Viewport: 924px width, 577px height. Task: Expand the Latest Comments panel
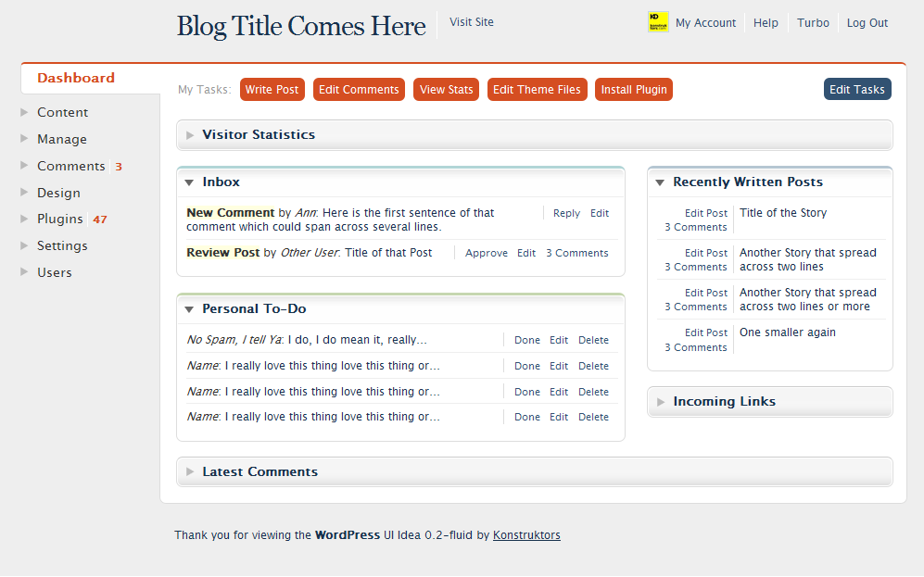(191, 472)
